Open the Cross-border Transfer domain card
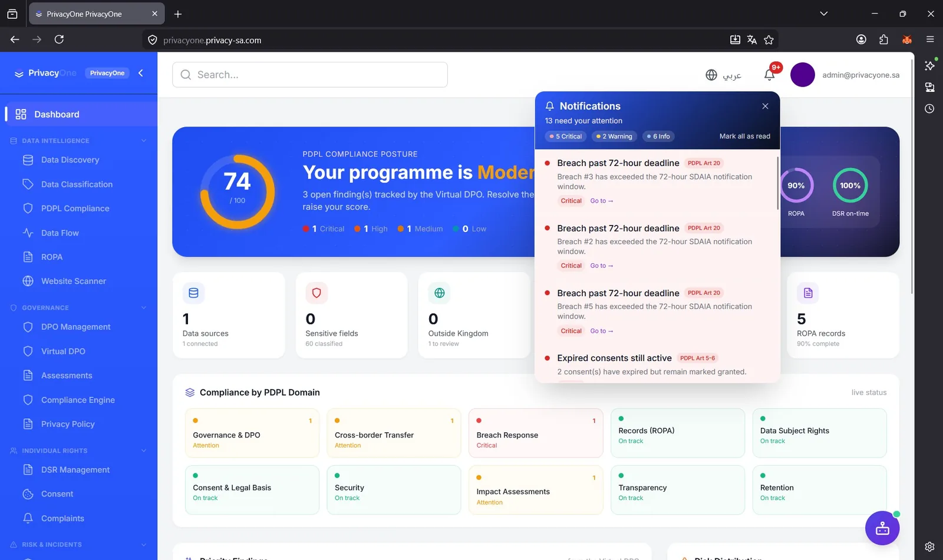Viewport: 943px width, 560px height. coord(394,433)
